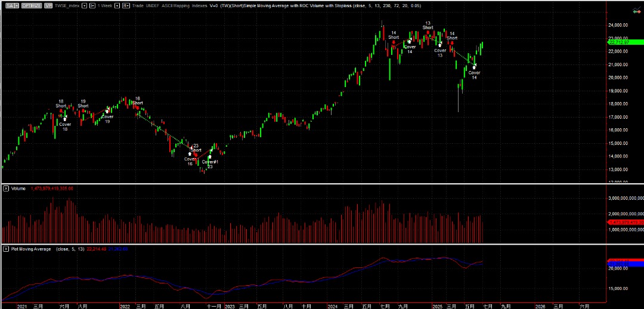Viewport: 644px width, 309px height.
Task: Click the green 22,712.97 price tag
Action: [624, 42]
